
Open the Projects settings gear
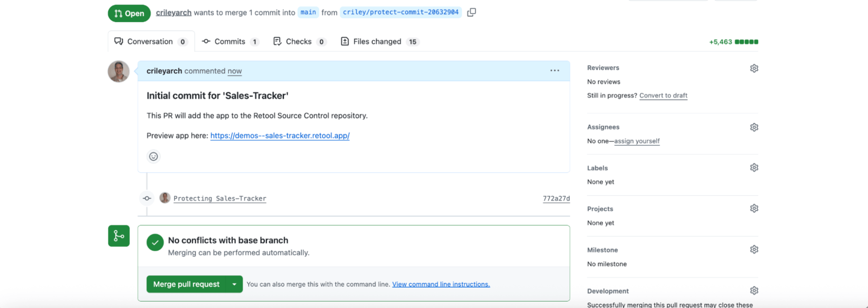754,209
